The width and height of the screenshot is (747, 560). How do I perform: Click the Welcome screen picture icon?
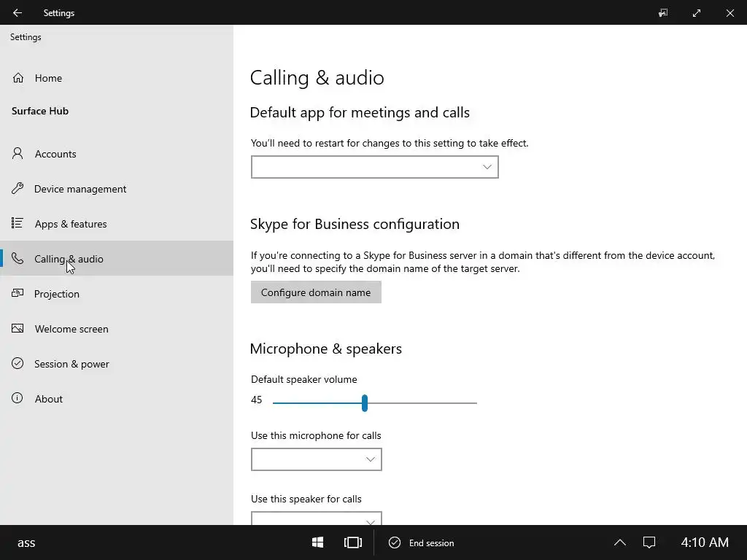(18, 329)
